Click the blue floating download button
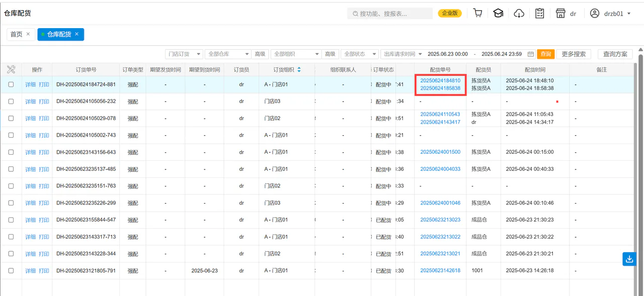644x296 pixels. pyautogui.click(x=629, y=259)
